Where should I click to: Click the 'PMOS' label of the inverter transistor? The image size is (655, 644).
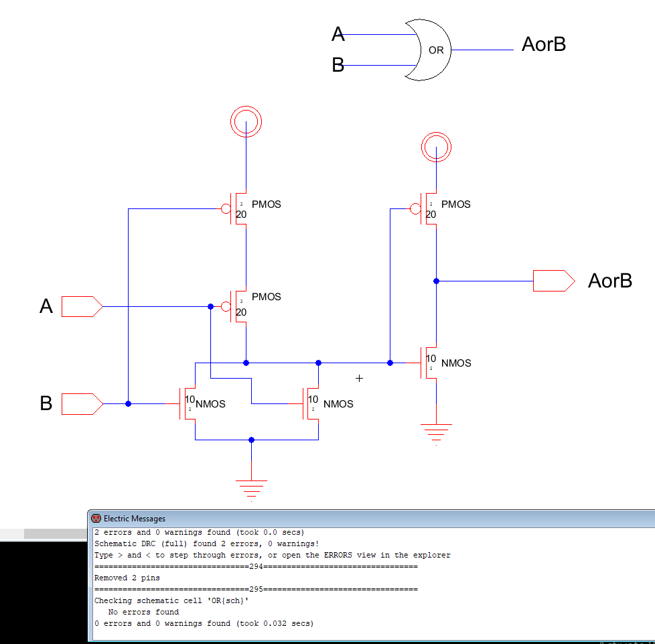click(x=455, y=204)
